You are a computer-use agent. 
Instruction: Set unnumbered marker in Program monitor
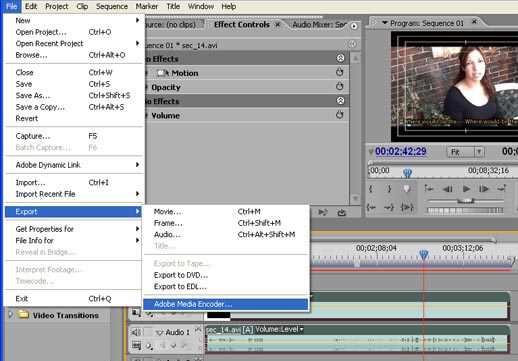coord(406,189)
